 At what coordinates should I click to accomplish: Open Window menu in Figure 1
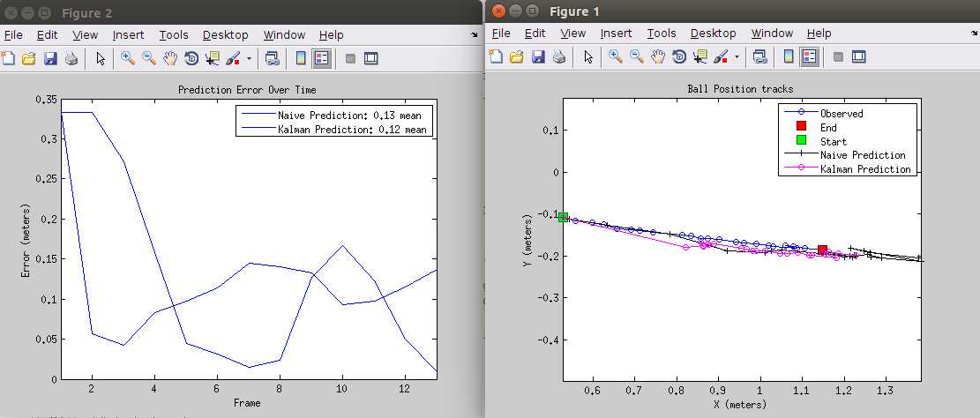coord(772,34)
